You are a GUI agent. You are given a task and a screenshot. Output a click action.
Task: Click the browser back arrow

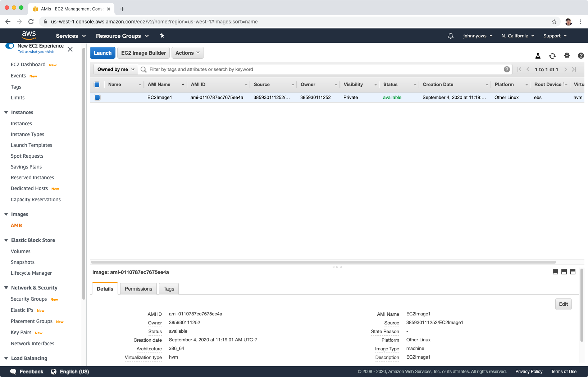point(8,22)
